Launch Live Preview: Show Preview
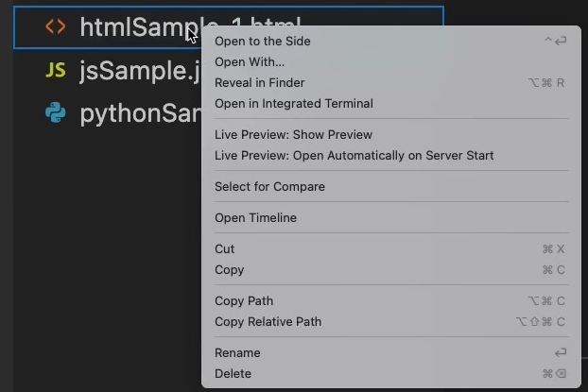The height and width of the screenshot is (392, 588). [391, 134]
